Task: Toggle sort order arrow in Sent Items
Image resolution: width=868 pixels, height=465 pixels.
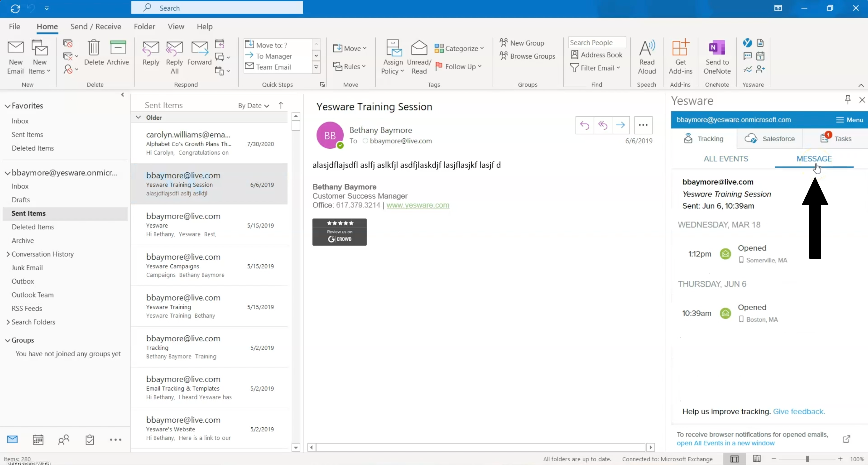Action: click(x=281, y=106)
